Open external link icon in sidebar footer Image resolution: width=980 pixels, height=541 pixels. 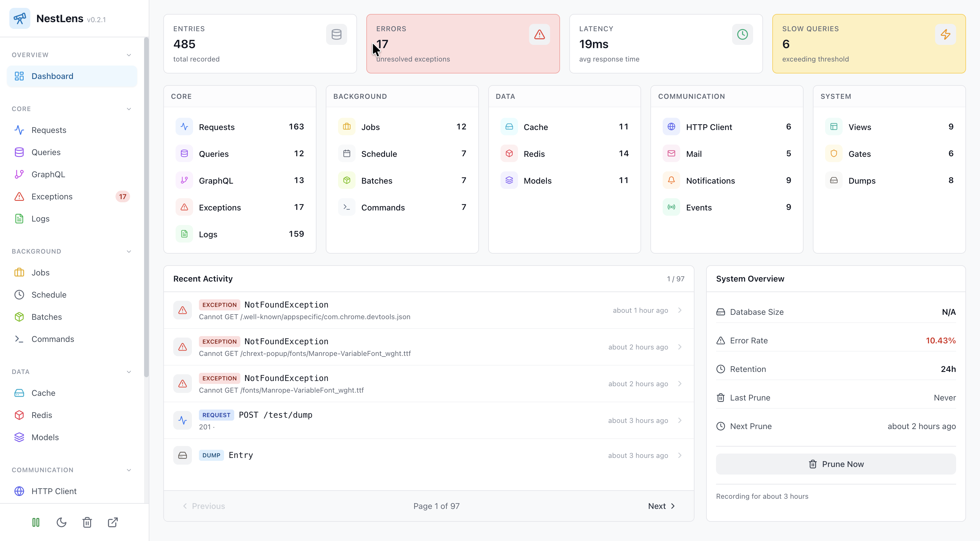coord(113,522)
